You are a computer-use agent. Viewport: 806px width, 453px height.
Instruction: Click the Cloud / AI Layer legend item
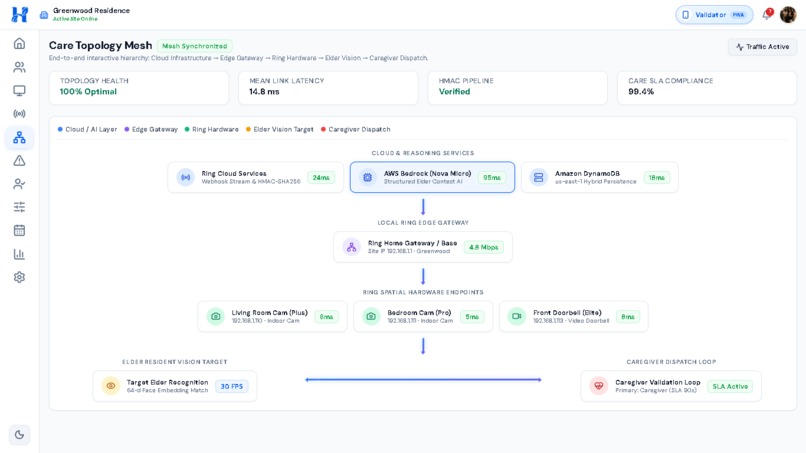[87, 130]
